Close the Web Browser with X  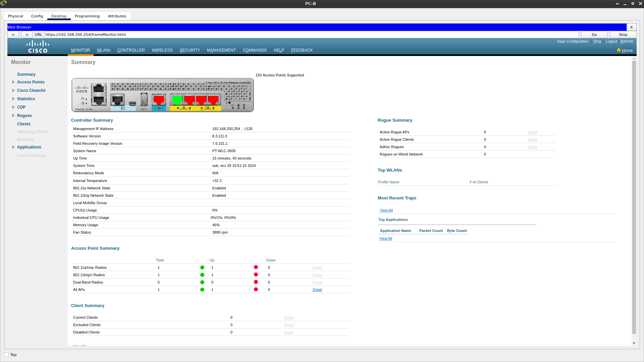click(631, 27)
